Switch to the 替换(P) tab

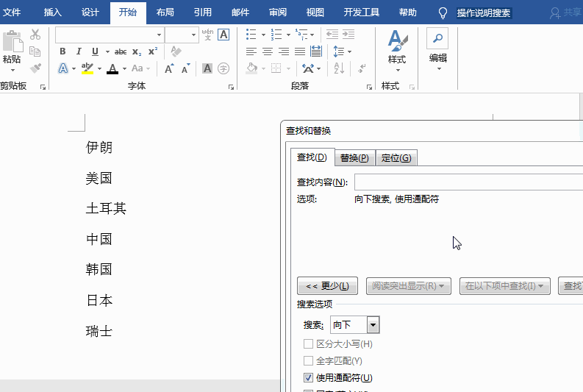pyautogui.click(x=354, y=158)
